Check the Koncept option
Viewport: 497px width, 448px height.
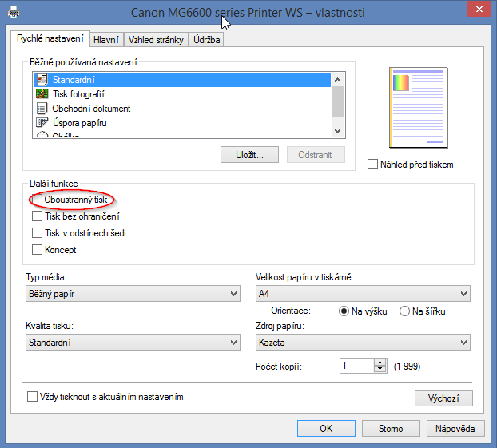coord(37,250)
